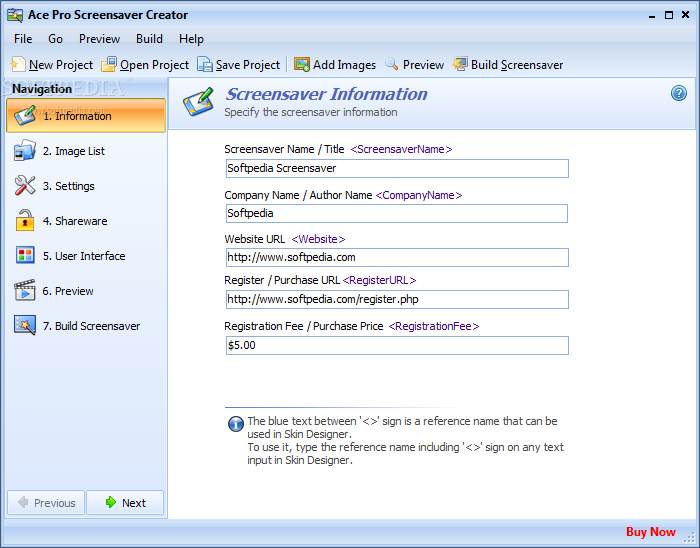Viewport: 700px width, 548px height.
Task: Click the New Project toolbar label
Action: pos(61,65)
